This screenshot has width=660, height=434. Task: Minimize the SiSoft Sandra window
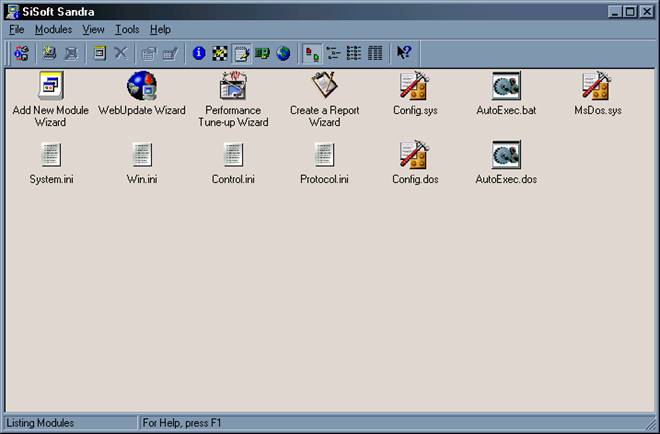[x=615, y=12]
